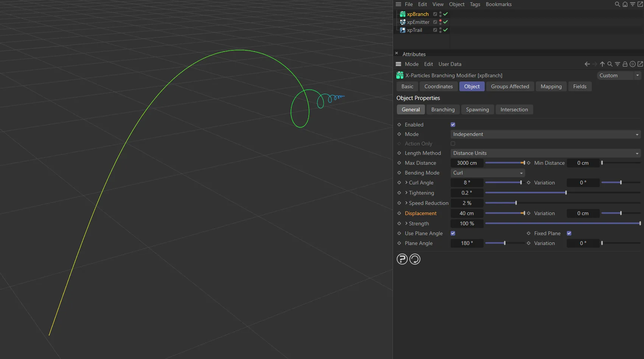
Task: Click the Displacement value field
Action: point(467,213)
